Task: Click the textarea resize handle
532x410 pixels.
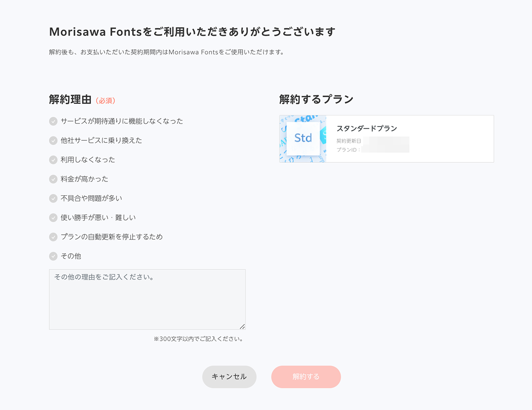Action: [x=243, y=327]
